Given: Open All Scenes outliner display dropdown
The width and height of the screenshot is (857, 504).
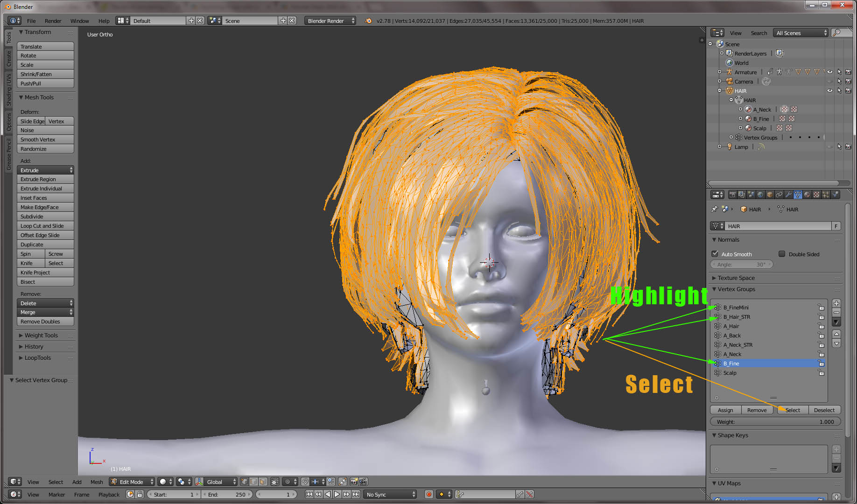Looking at the screenshot, I should pyautogui.click(x=801, y=33).
